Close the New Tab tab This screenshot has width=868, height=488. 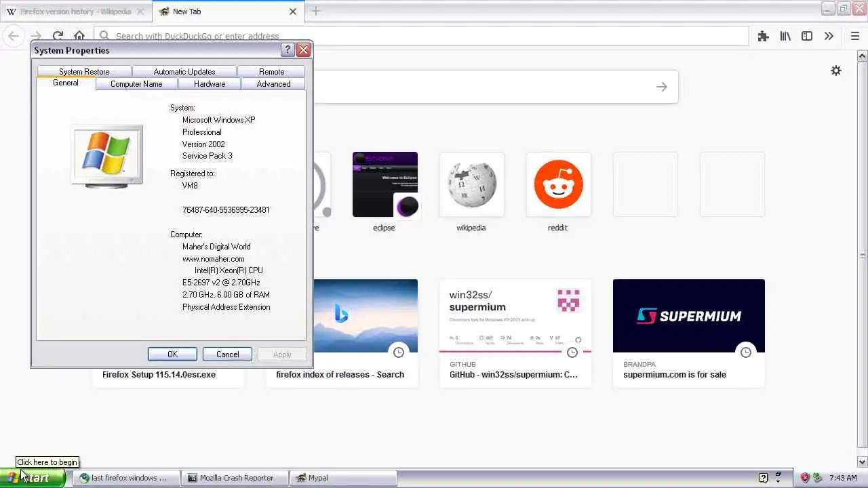click(x=293, y=12)
